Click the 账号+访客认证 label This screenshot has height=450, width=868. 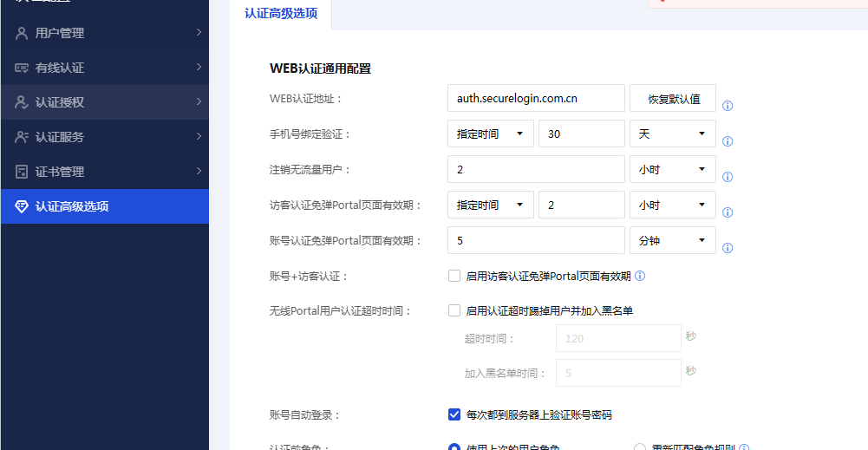pos(309,277)
